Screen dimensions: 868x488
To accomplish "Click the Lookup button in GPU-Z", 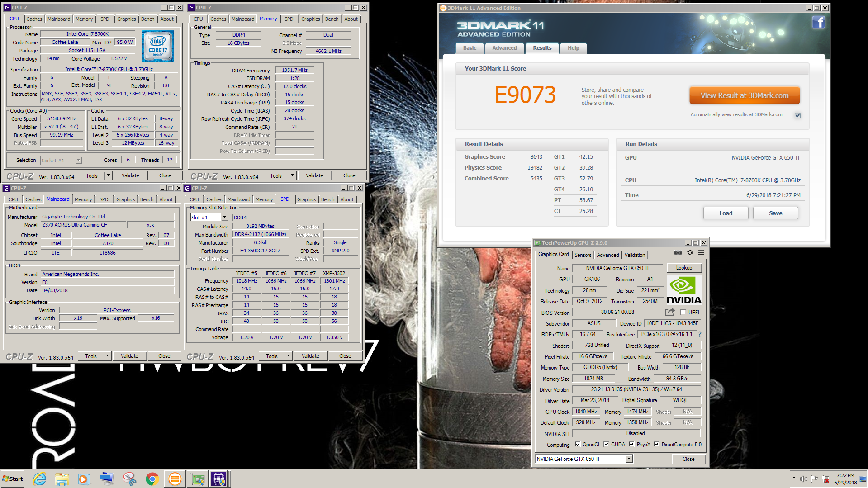I will coord(684,268).
